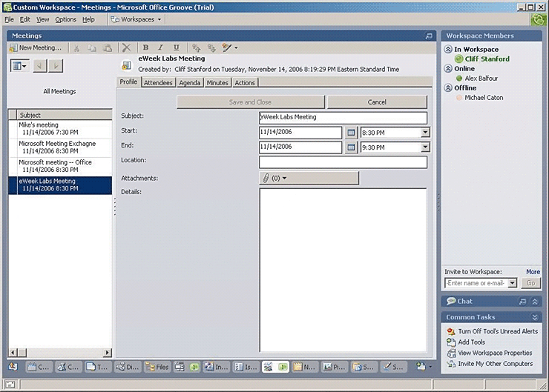Expand the 9:30 PM end time dropdown
This screenshot has width=549, height=392.
point(425,147)
